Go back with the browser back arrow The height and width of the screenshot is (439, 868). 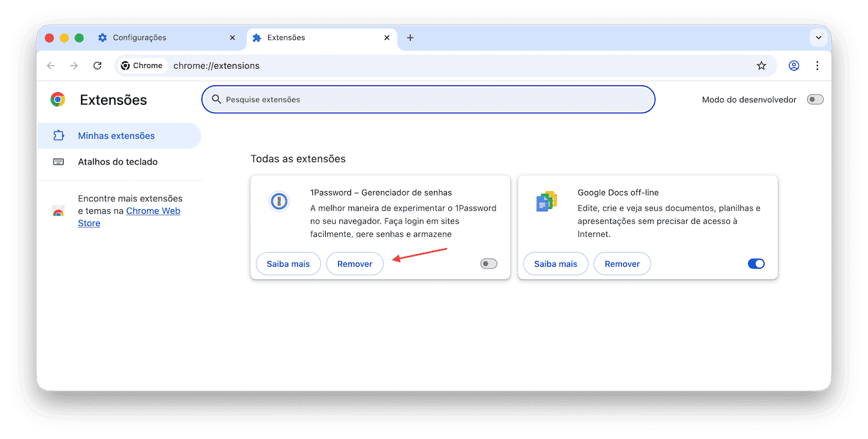[x=51, y=65]
